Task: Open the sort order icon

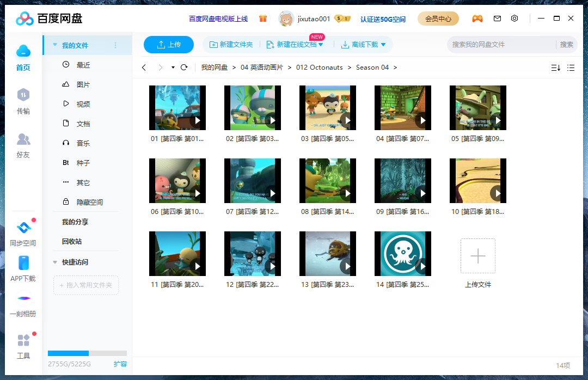Action: click(x=556, y=68)
